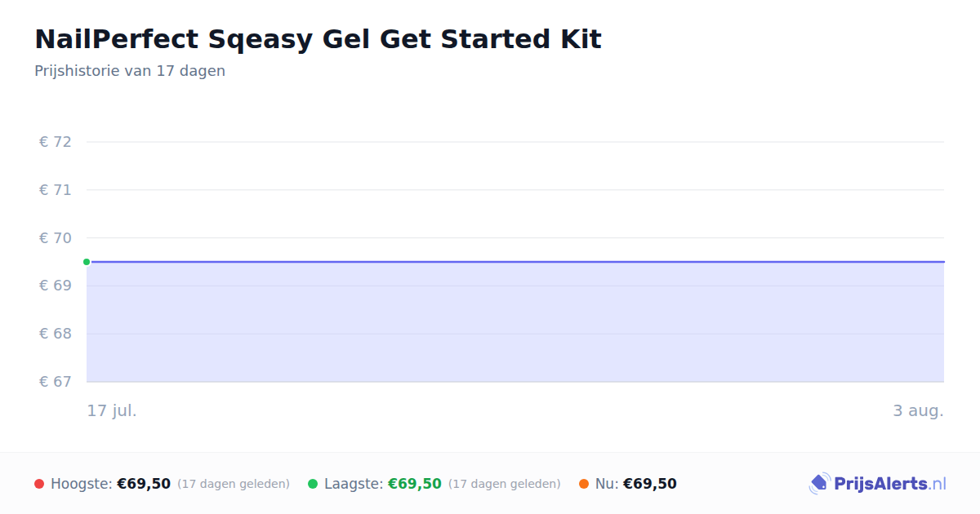
Task: Click the blue price line in chart
Action: click(515, 262)
